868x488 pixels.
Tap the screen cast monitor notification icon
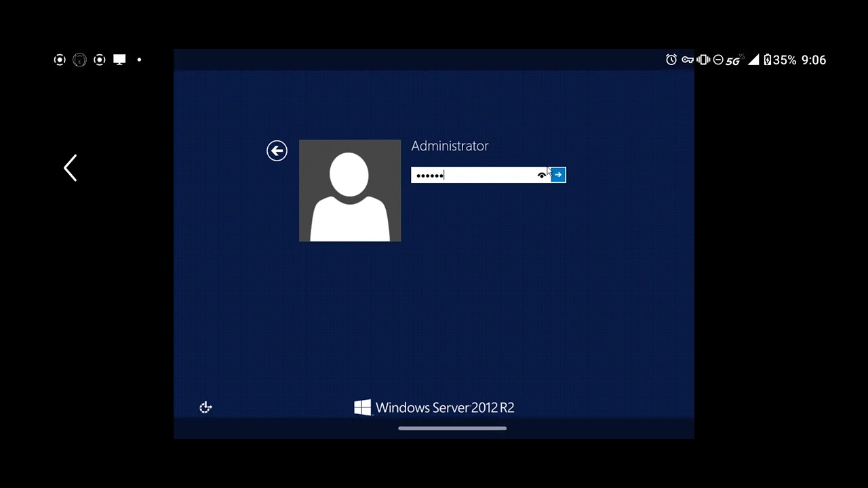coord(119,60)
